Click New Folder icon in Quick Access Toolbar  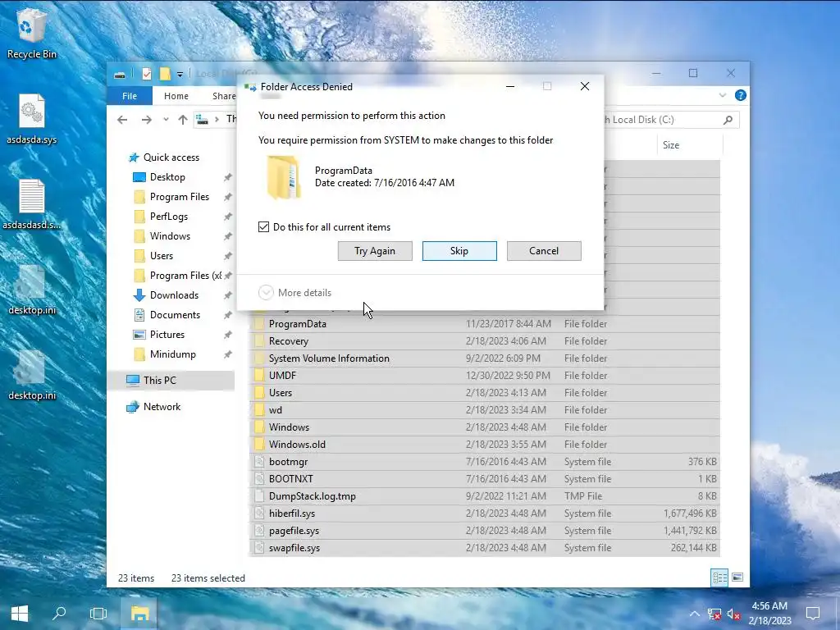coord(165,74)
